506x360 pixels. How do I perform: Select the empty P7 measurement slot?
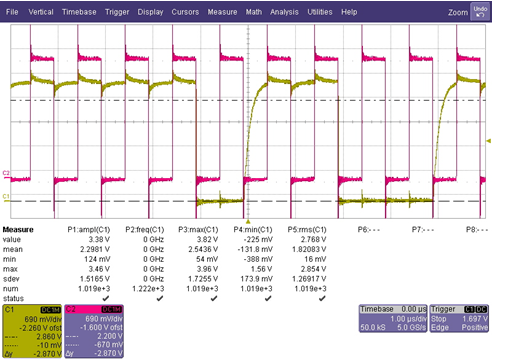(423, 230)
